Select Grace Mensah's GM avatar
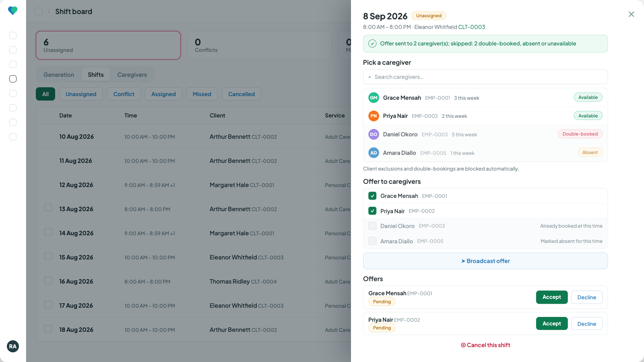The height and width of the screenshot is (362, 644). tap(374, 98)
